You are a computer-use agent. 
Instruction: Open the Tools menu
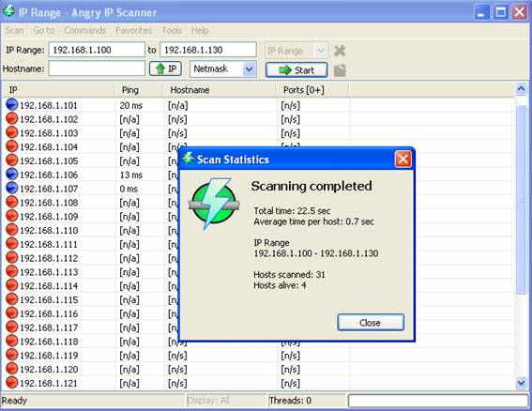[x=172, y=31]
